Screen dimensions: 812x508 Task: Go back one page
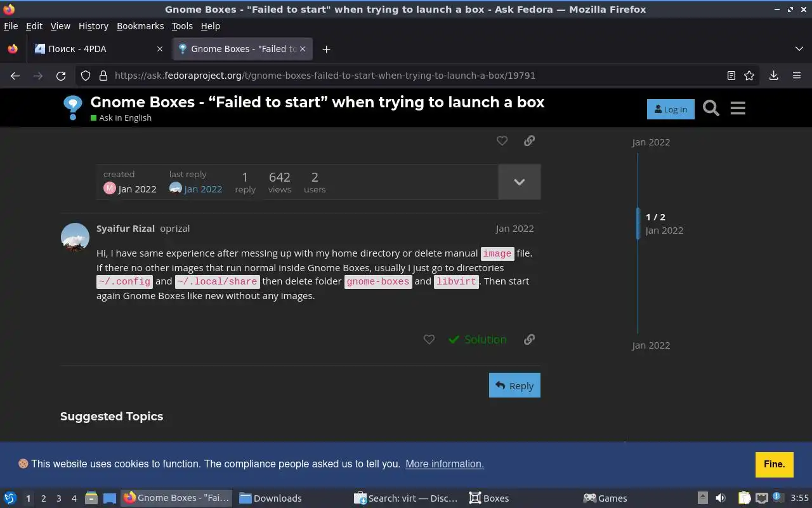pyautogui.click(x=15, y=76)
